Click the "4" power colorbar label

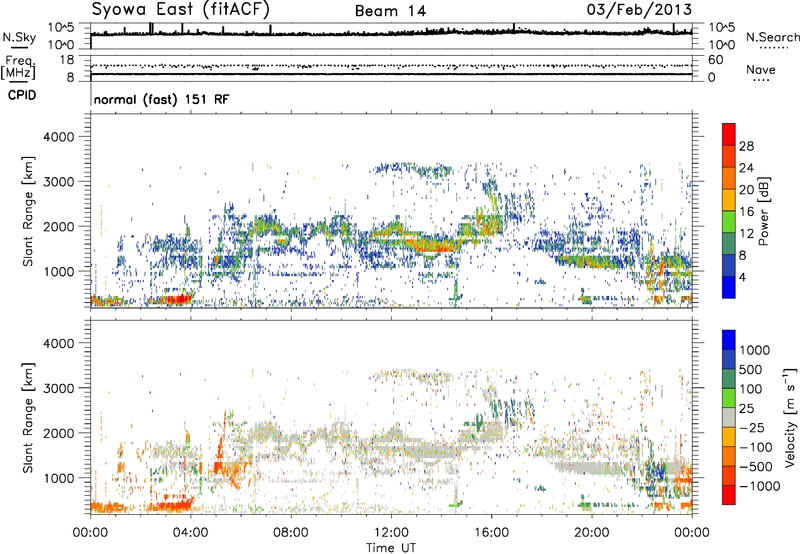(742, 278)
